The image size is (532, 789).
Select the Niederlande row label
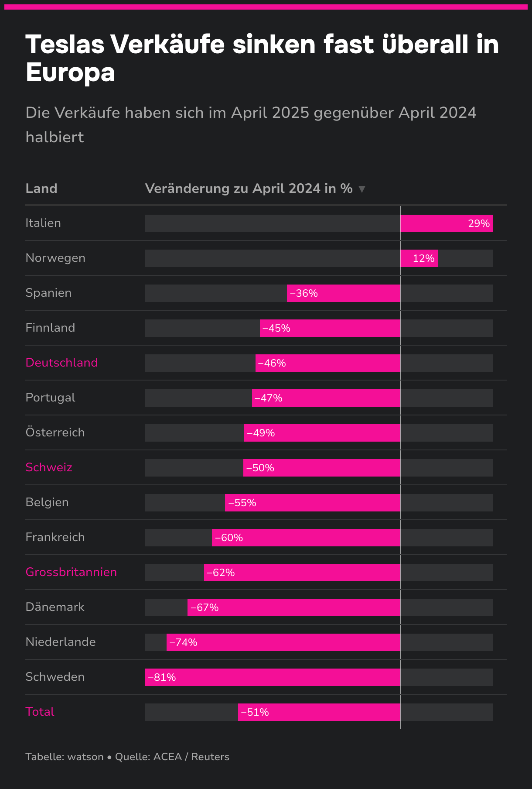[x=61, y=642]
